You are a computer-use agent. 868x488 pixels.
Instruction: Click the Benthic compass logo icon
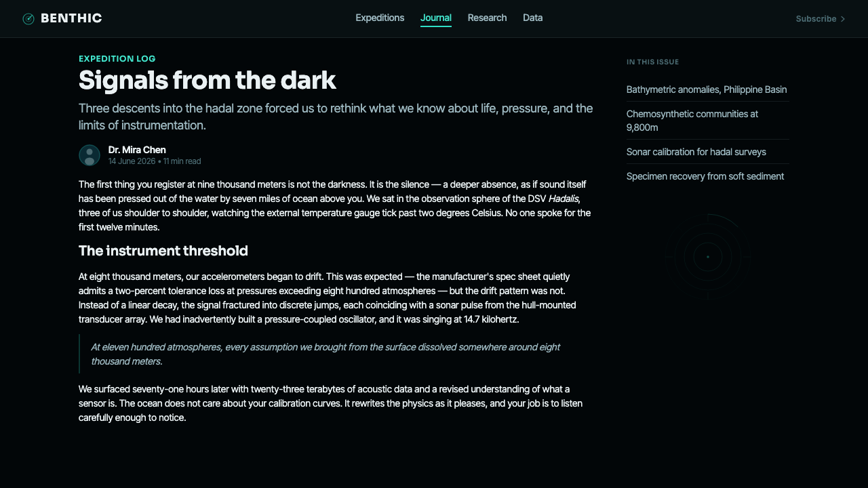[x=28, y=19]
